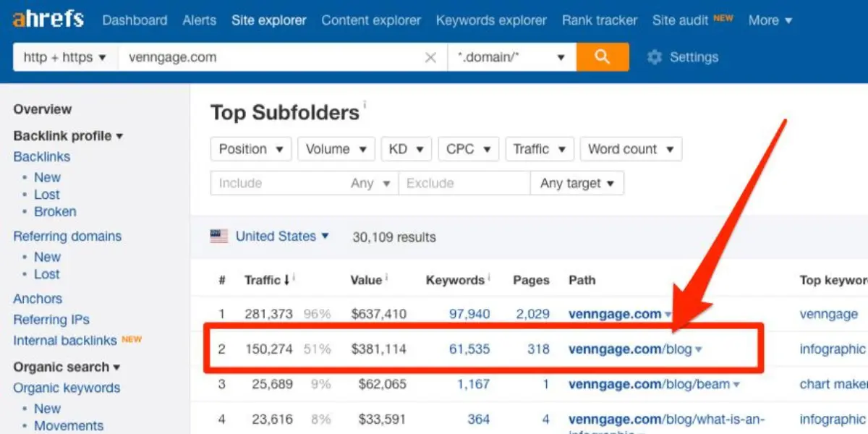Click the Value column header
The width and height of the screenshot is (868, 434).
point(367,280)
